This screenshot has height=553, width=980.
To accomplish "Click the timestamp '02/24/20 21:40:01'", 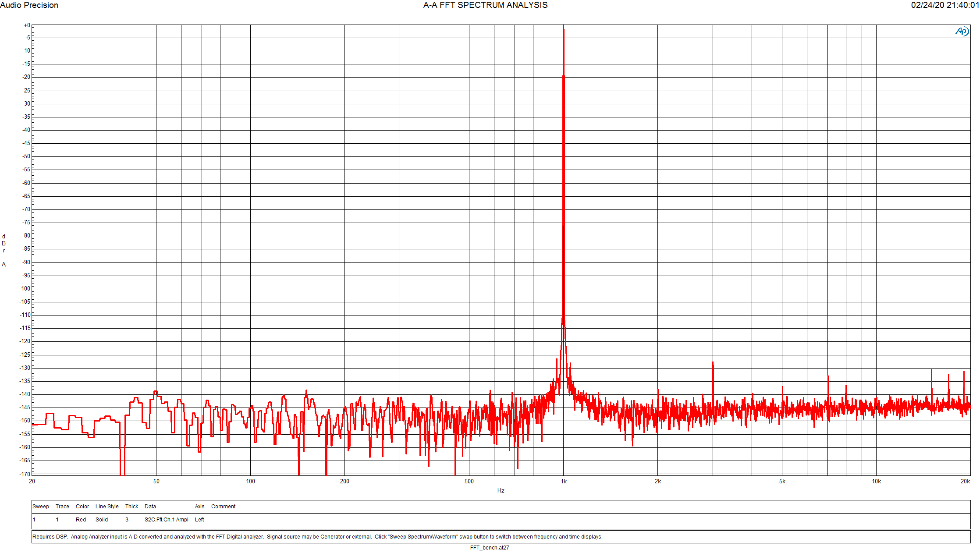I will [x=945, y=5].
